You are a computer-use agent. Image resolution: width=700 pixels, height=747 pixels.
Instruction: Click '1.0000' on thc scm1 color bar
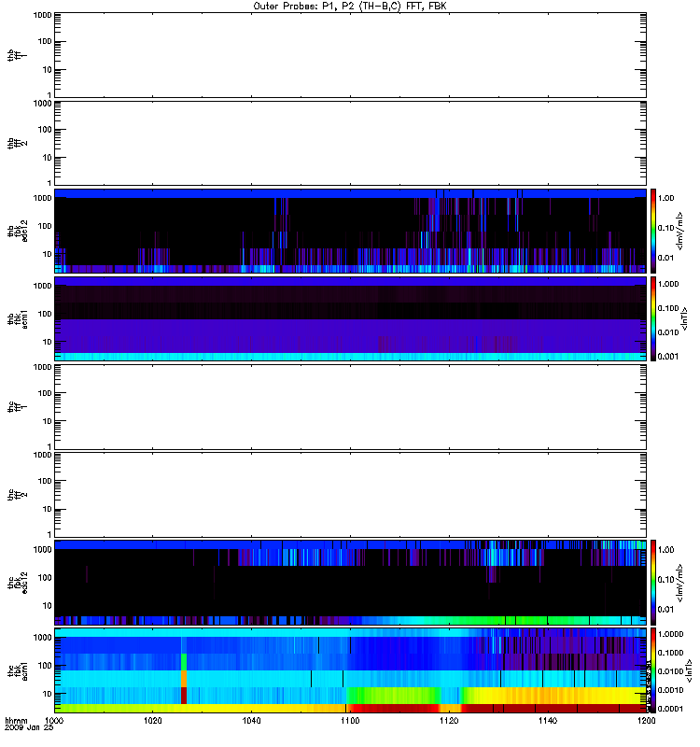670,634
